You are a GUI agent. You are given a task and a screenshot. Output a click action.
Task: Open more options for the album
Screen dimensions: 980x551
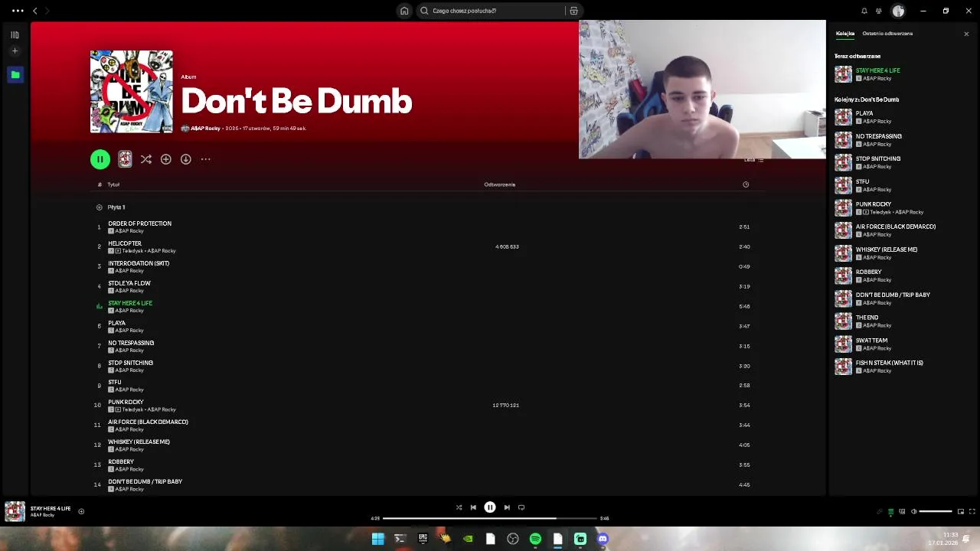tap(205, 159)
